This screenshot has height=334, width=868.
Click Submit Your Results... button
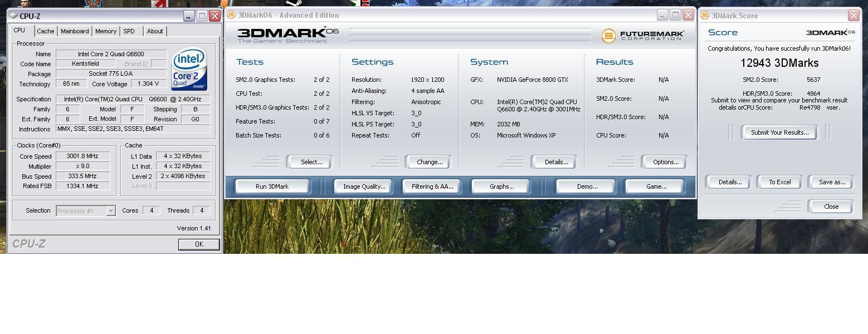click(x=779, y=132)
